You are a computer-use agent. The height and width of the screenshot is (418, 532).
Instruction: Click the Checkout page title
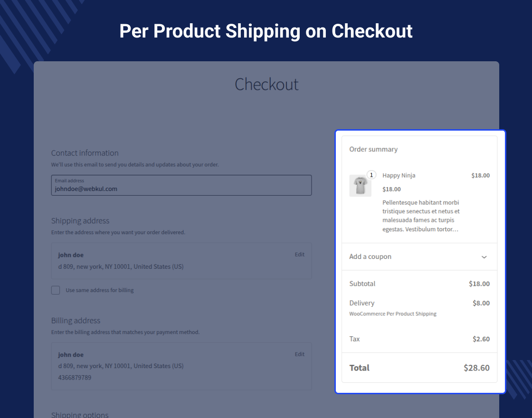pyautogui.click(x=266, y=84)
